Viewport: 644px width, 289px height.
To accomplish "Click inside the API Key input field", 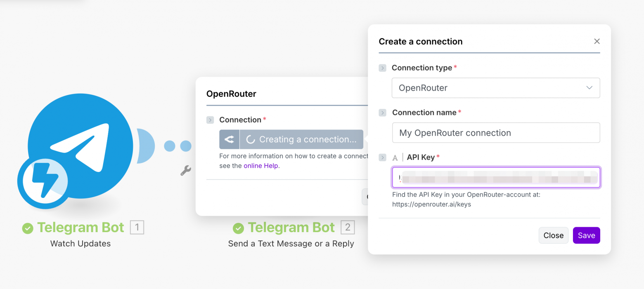I will click(495, 177).
